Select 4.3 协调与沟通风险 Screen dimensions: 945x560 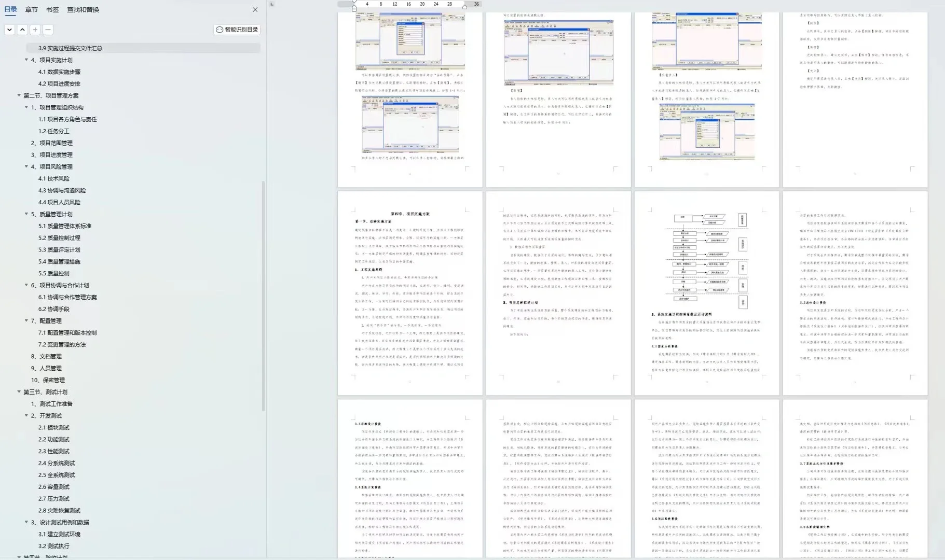coord(62,191)
